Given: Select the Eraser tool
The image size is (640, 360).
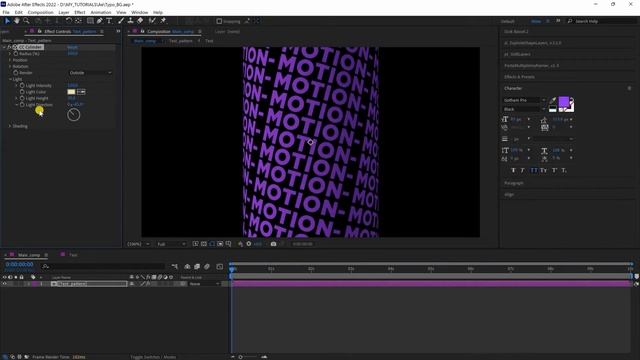Looking at the screenshot, I should [140, 21].
